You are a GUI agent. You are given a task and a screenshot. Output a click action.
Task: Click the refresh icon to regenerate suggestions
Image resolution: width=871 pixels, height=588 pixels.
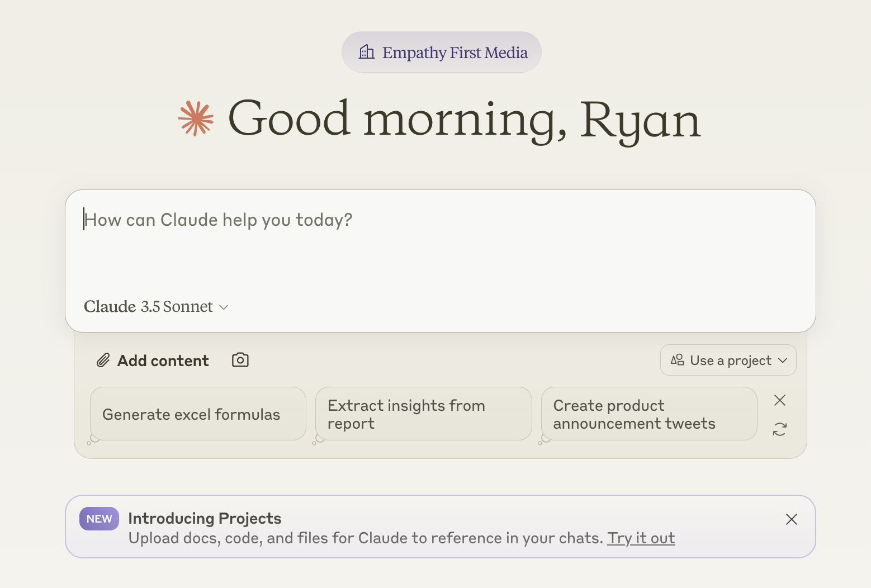click(780, 429)
